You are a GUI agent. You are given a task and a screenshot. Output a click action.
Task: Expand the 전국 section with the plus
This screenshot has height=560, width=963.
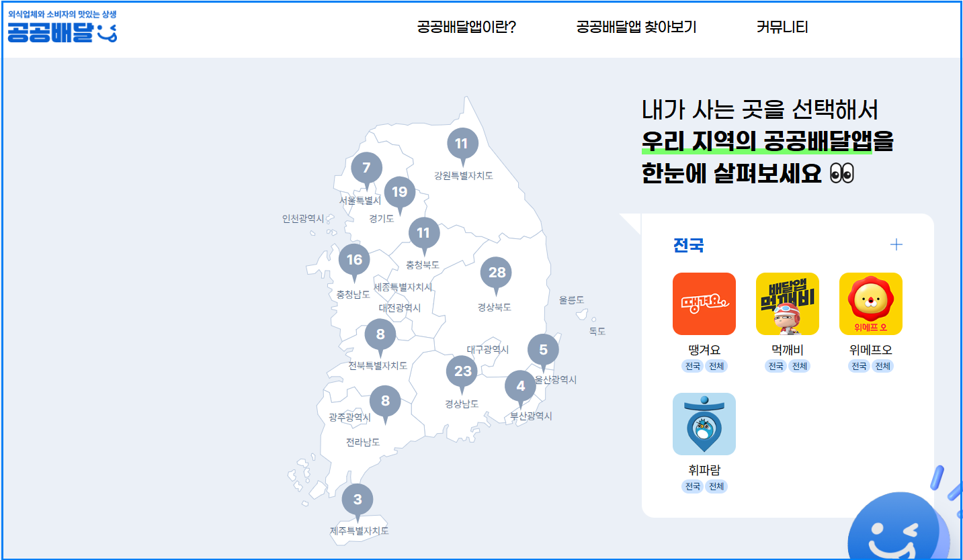click(x=896, y=244)
